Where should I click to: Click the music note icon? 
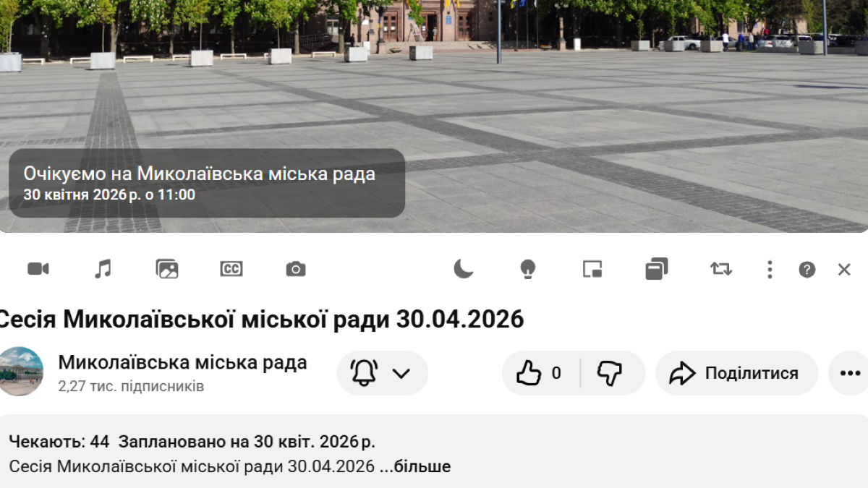pos(103,269)
